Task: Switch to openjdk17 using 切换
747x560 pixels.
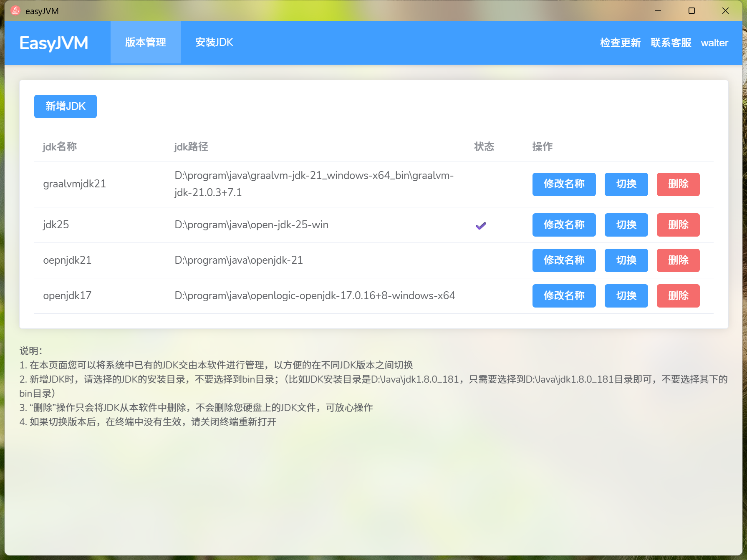Action: pos(626,295)
